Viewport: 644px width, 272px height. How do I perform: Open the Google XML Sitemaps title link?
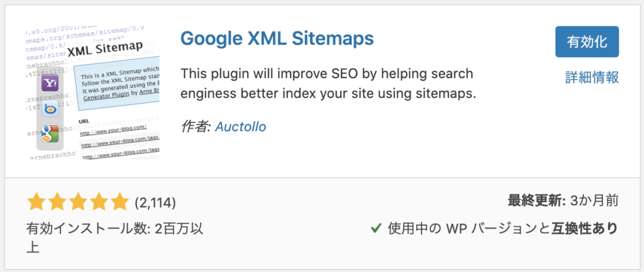point(277,38)
